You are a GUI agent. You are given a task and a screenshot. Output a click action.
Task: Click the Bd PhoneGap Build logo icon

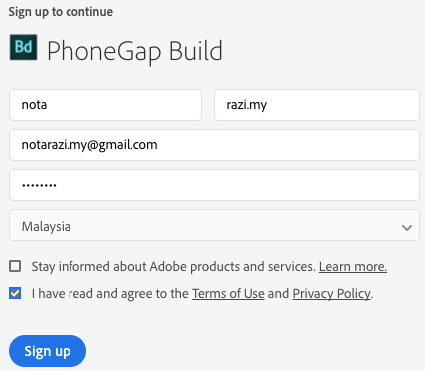(x=23, y=47)
